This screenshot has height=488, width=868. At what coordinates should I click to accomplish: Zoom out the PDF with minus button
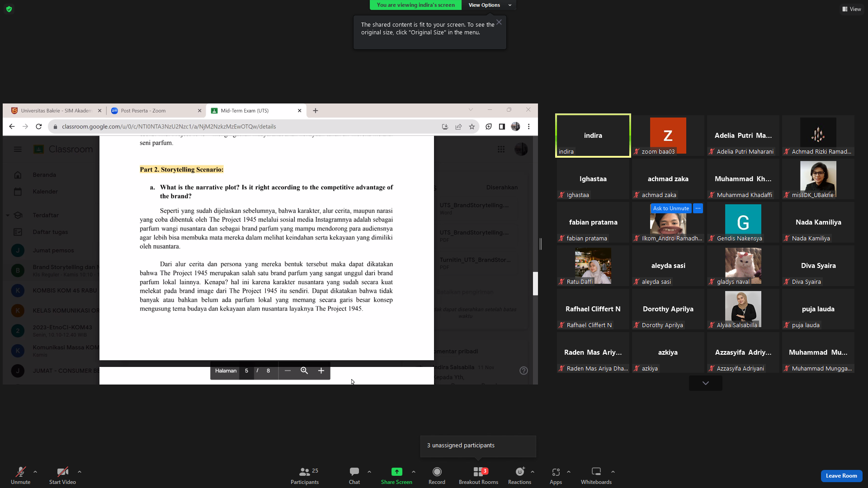[x=288, y=371]
